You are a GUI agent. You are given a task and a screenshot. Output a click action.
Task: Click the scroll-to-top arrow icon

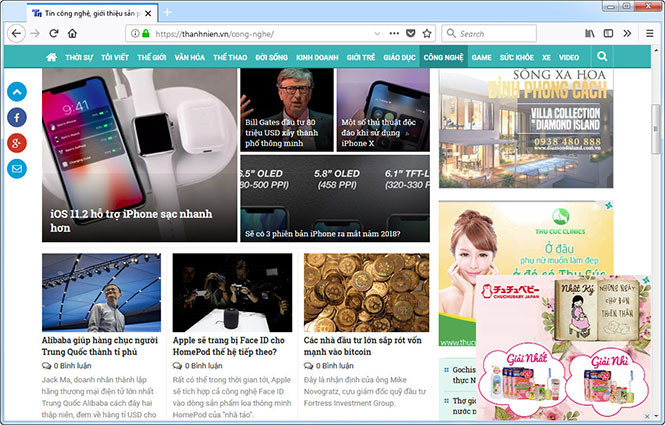pyautogui.click(x=16, y=92)
